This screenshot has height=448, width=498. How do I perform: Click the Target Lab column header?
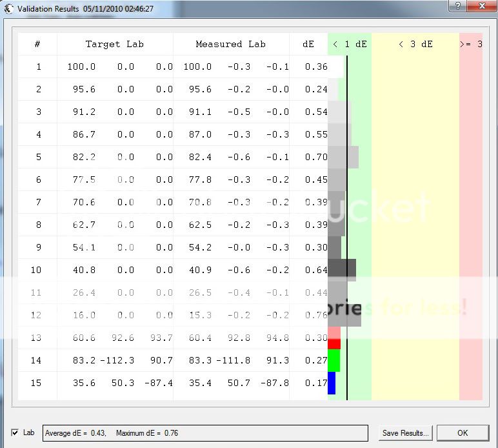click(x=115, y=44)
